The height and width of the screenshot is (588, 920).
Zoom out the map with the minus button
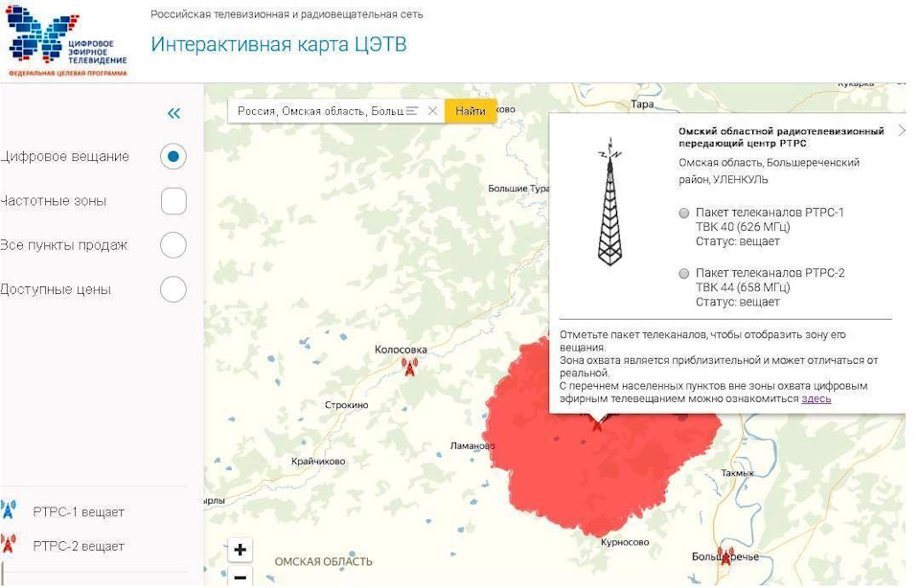[240, 577]
